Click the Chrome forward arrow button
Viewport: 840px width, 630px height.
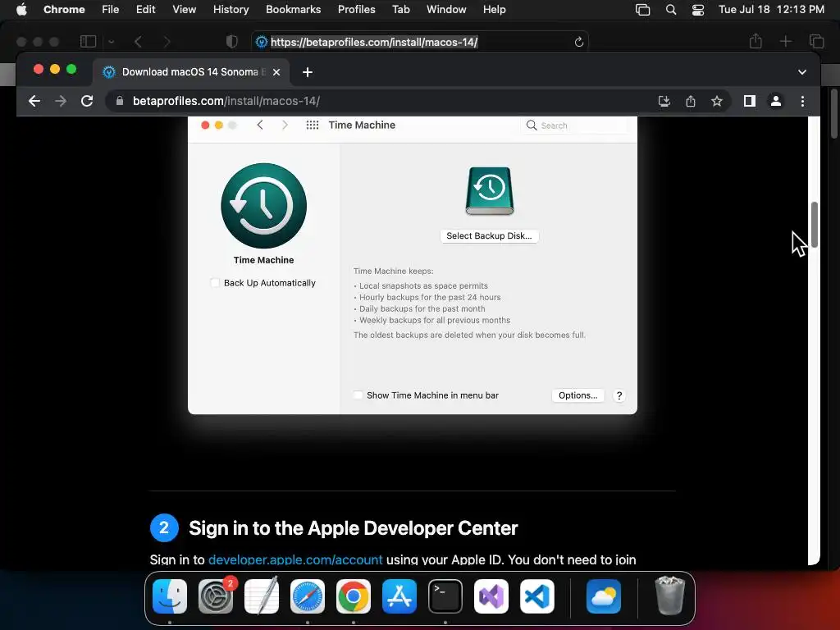tap(61, 101)
